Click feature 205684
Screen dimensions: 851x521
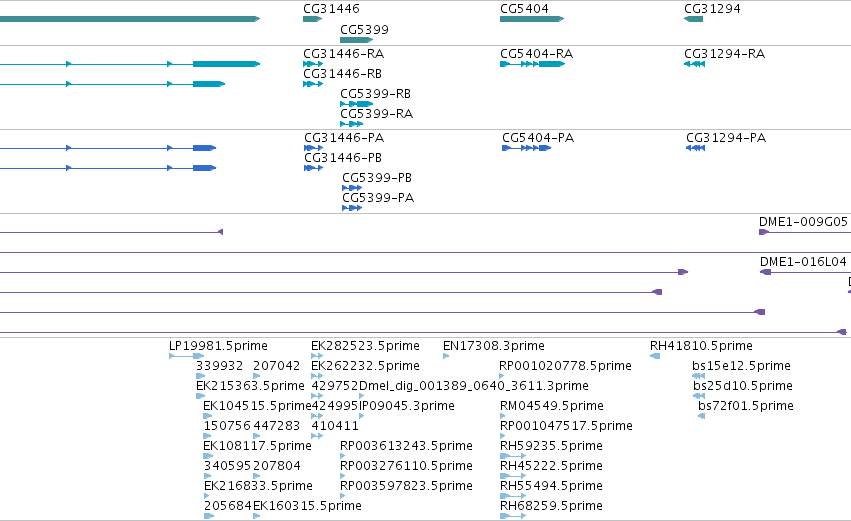point(209,517)
